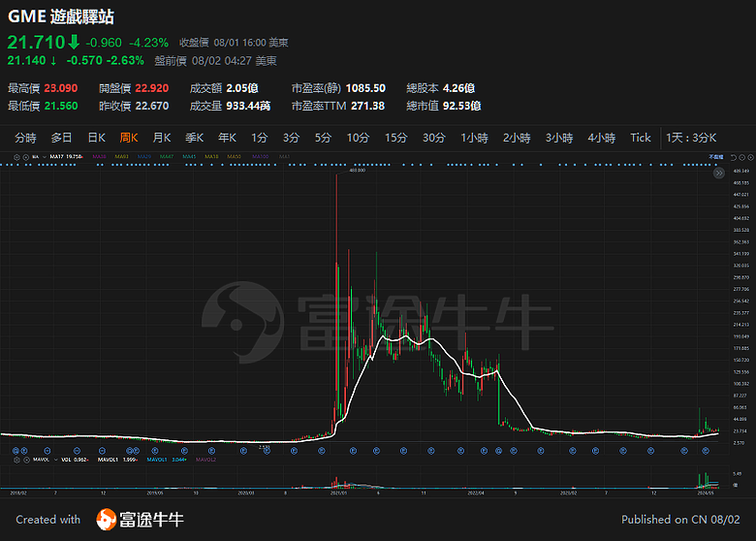
Task: Click the double-chevron jump-to-latest button
Action: point(719,174)
